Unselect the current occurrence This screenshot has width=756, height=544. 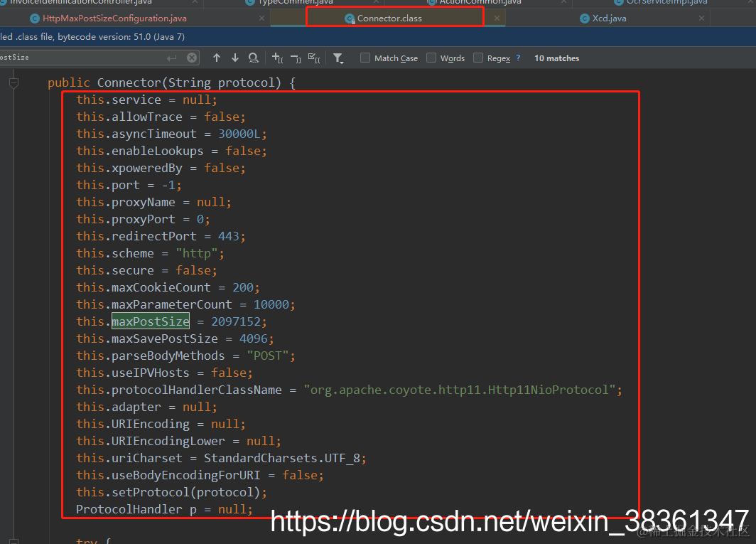[296, 58]
